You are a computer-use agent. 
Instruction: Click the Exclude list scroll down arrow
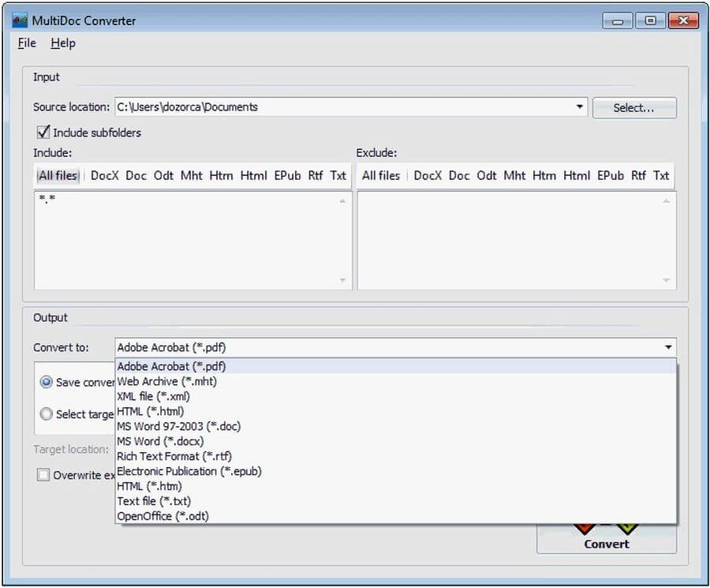(x=666, y=280)
